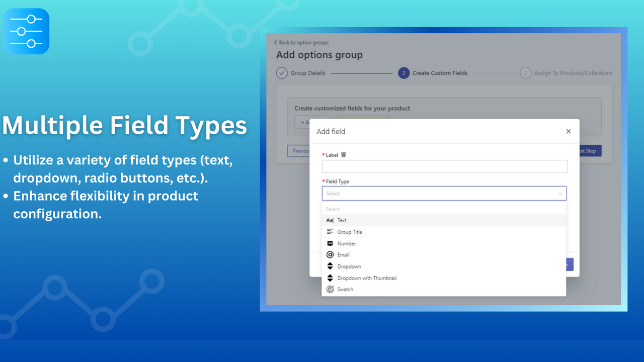Choose Number field type
The image size is (644, 362).
(x=444, y=243)
